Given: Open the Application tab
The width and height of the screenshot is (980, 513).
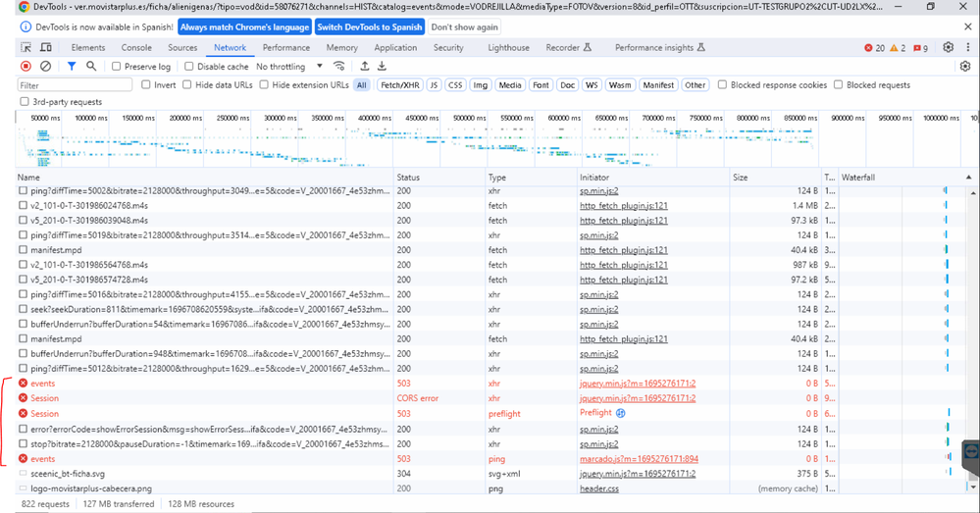Looking at the screenshot, I should tap(395, 47).
